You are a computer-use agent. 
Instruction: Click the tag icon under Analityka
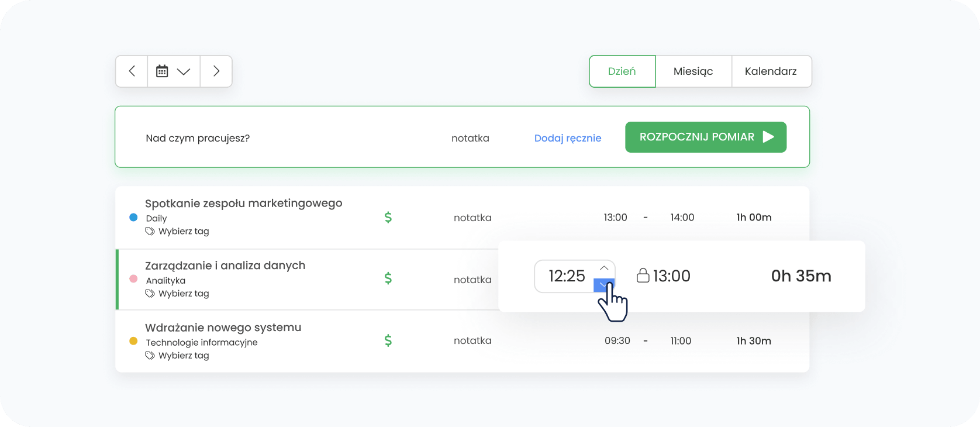click(x=150, y=293)
